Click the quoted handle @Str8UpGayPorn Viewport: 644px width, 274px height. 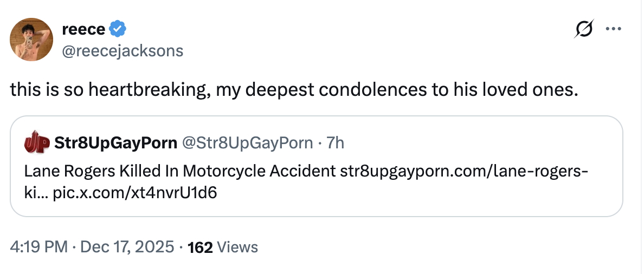(247, 142)
